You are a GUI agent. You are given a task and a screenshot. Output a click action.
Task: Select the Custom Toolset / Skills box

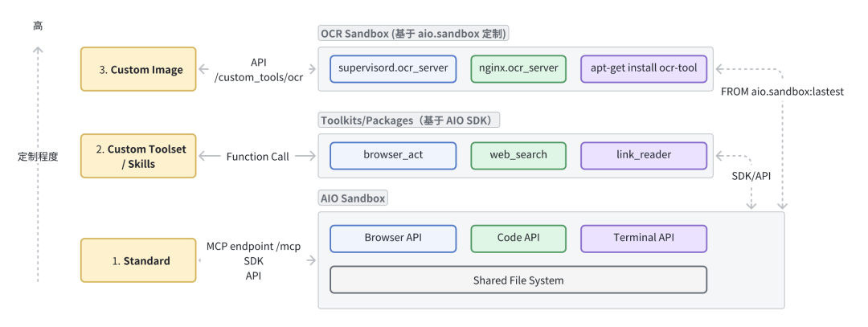[138, 156]
